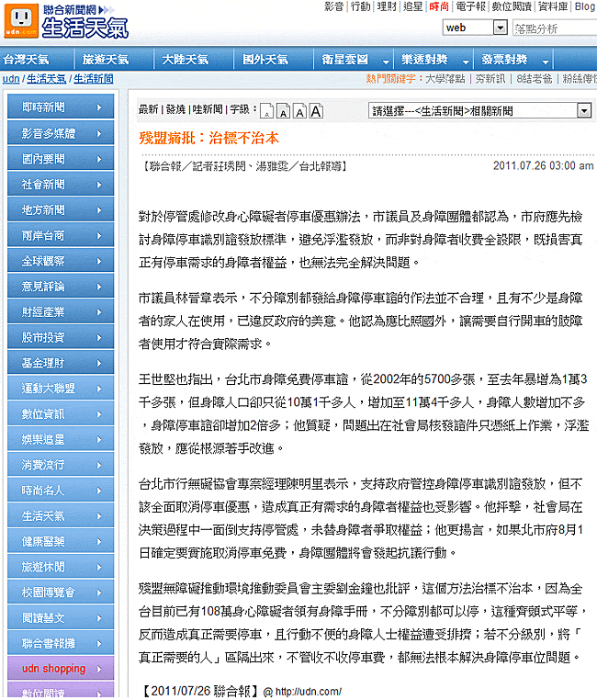This screenshot has width=597, height=700.
Task: Click the article headline 殘盟痛批：治標不治本
Action: [208, 138]
